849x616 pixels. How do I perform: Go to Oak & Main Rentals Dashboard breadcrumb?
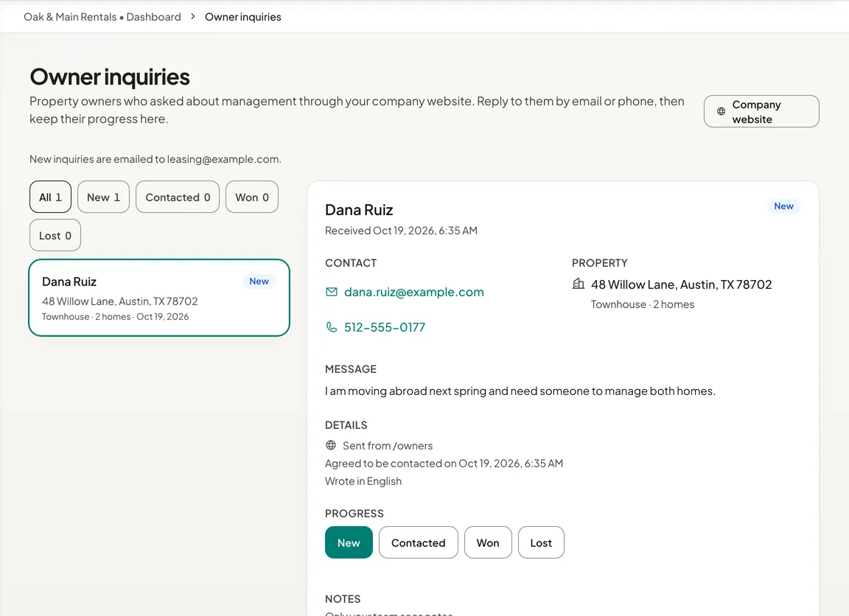102,17
